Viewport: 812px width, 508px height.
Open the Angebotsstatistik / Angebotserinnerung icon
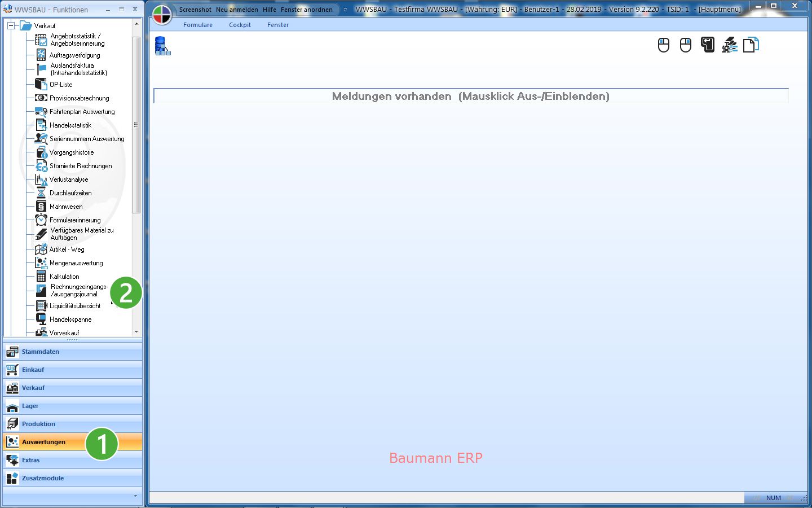[41, 40]
